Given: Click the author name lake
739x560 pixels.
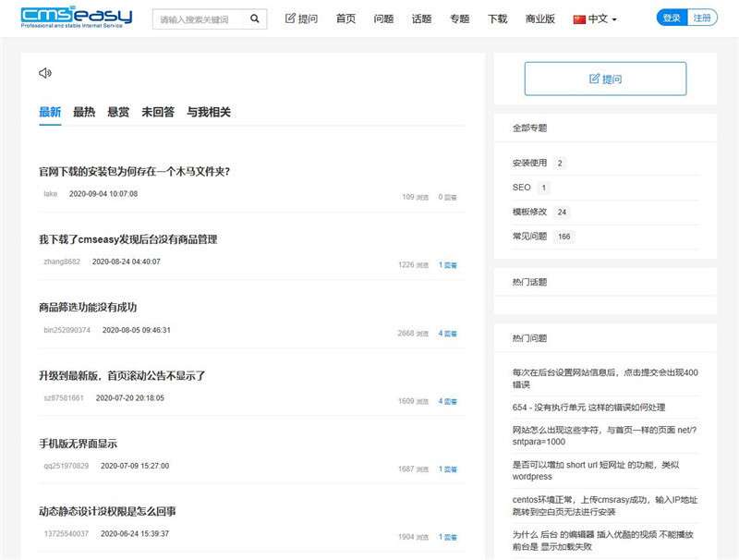Looking at the screenshot, I should (51, 194).
